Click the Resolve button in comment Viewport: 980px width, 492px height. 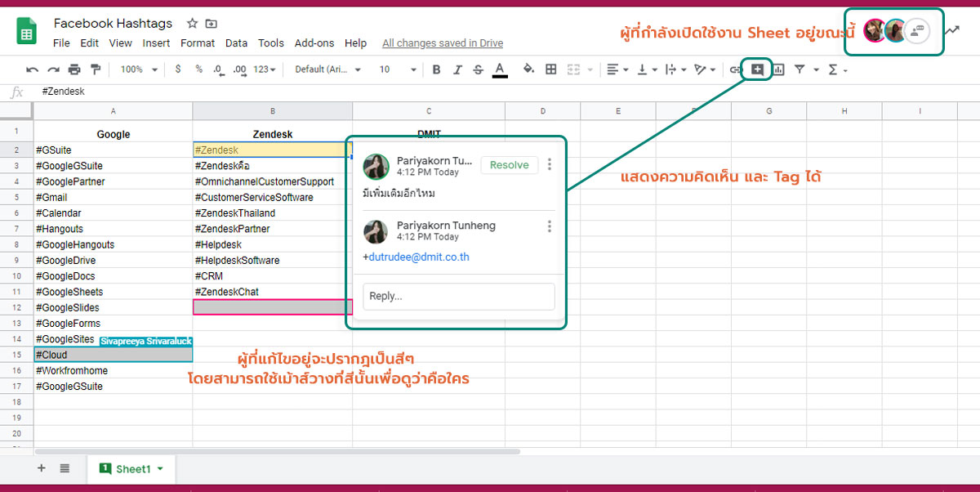click(x=510, y=165)
